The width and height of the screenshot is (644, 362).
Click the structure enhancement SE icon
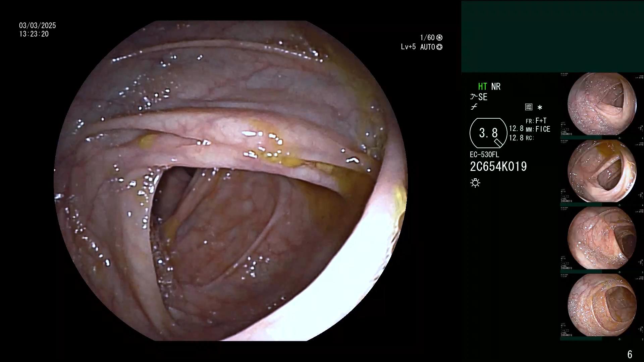click(479, 97)
